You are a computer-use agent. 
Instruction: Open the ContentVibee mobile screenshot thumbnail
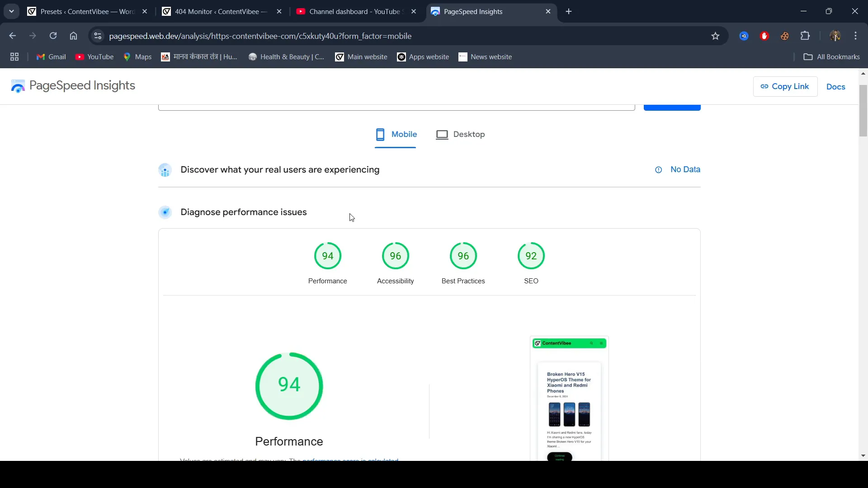(x=569, y=399)
